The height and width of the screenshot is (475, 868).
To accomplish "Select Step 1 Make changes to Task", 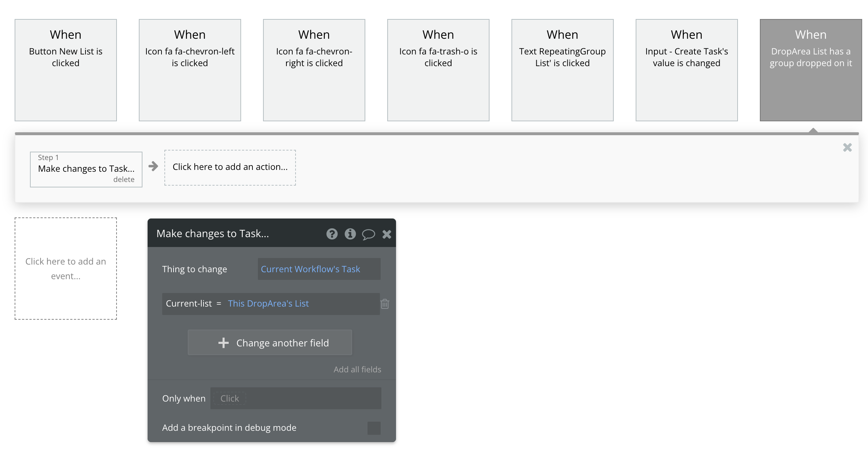I will pos(86,168).
